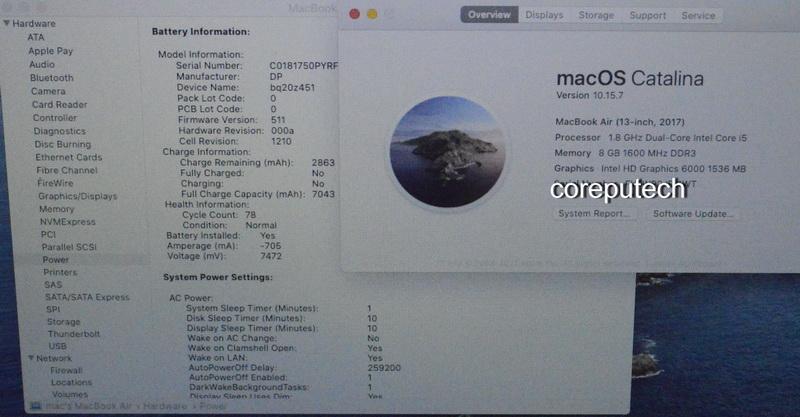
Task: Select Power in the sidebar
Action: tap(55, 260)
